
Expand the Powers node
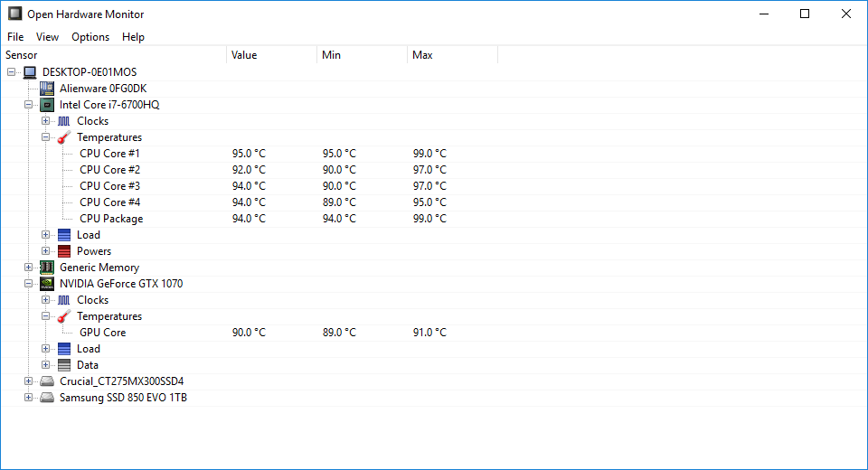tap(46, 251)
